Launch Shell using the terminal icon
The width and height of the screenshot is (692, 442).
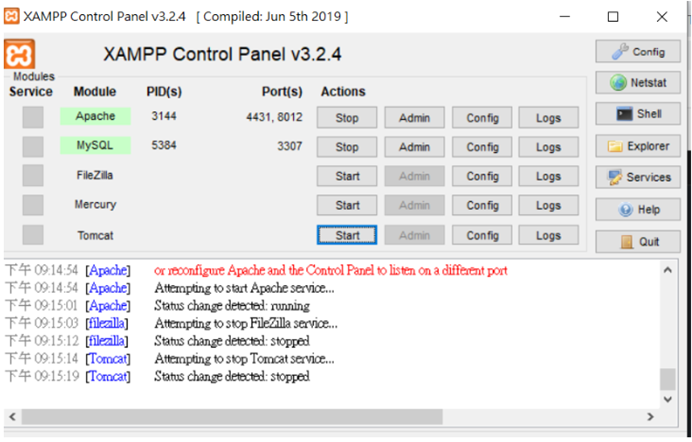point(638,114)
